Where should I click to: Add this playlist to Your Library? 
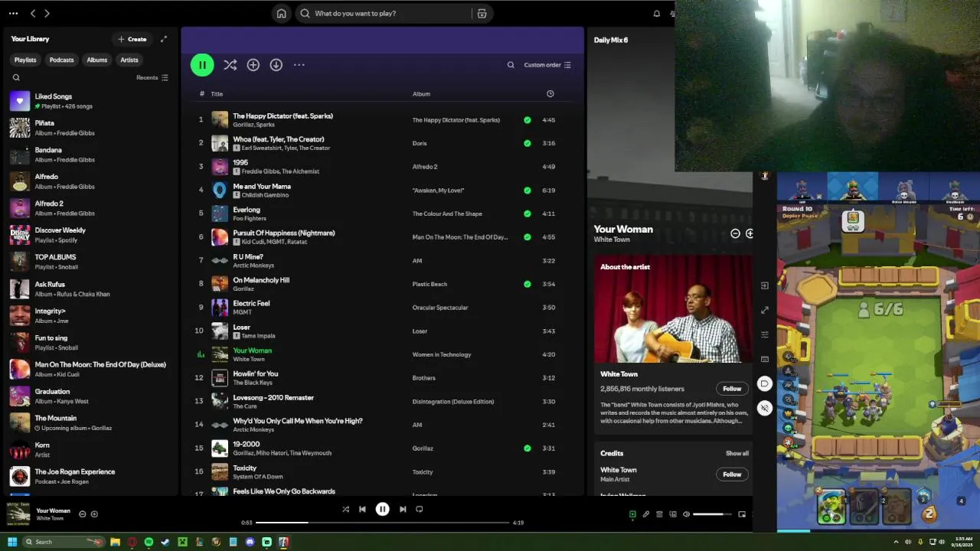(x=253, y=65)
